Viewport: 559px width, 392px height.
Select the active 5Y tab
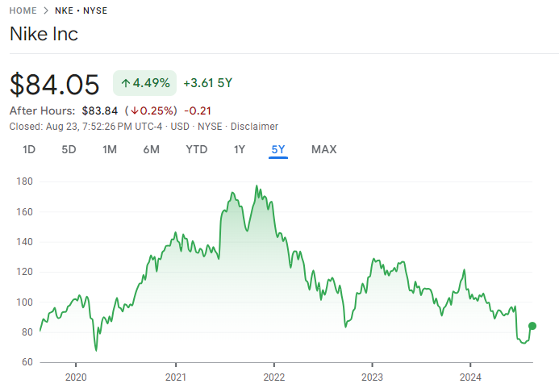click(x=278, y=149)
